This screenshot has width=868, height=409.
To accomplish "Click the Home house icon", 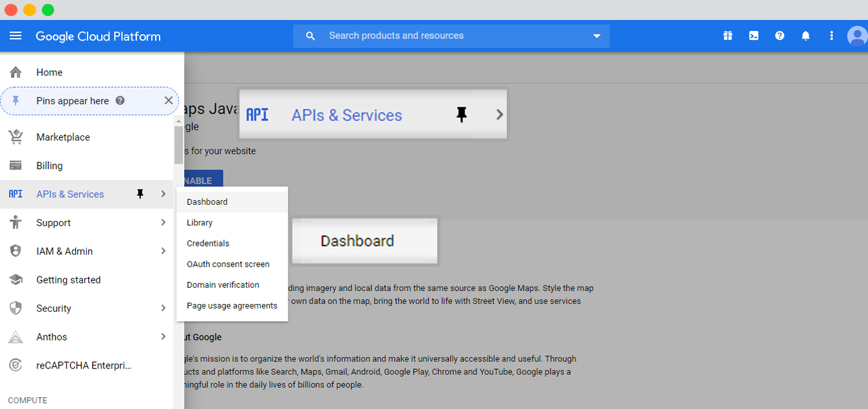I will 15,72.
